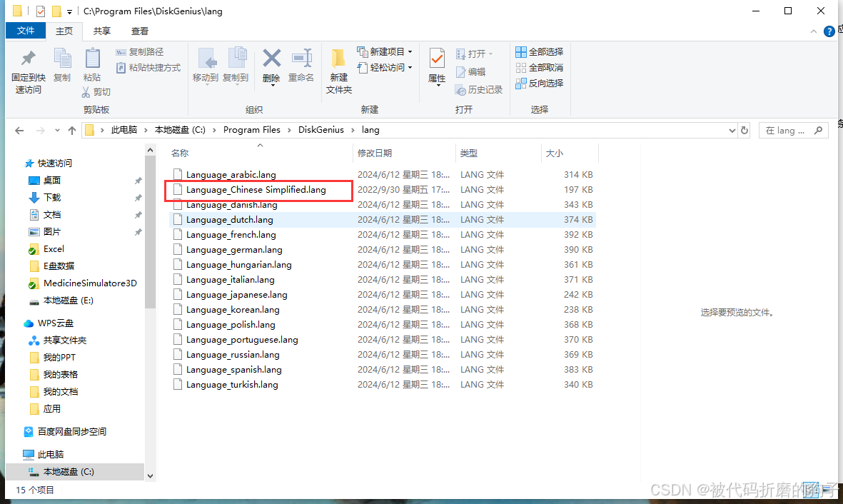Click the Pin to Quick Access icon
The height and width of the screenshot is (504, 843).
click(x=28, y=59)
